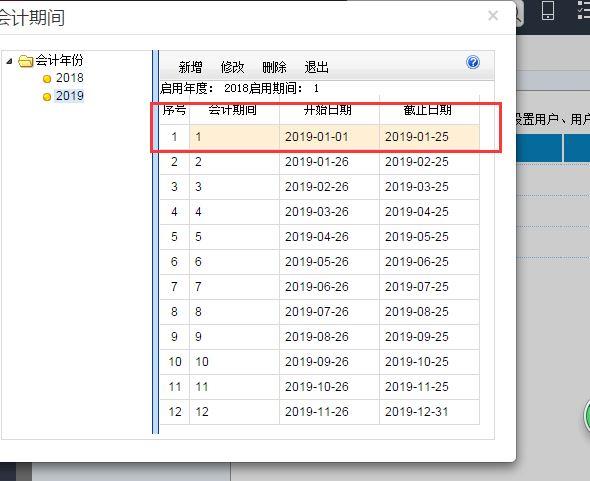Click the 会计年份 folder icon
Viewport: 590px width, 481px height.
tap(26, 61)
